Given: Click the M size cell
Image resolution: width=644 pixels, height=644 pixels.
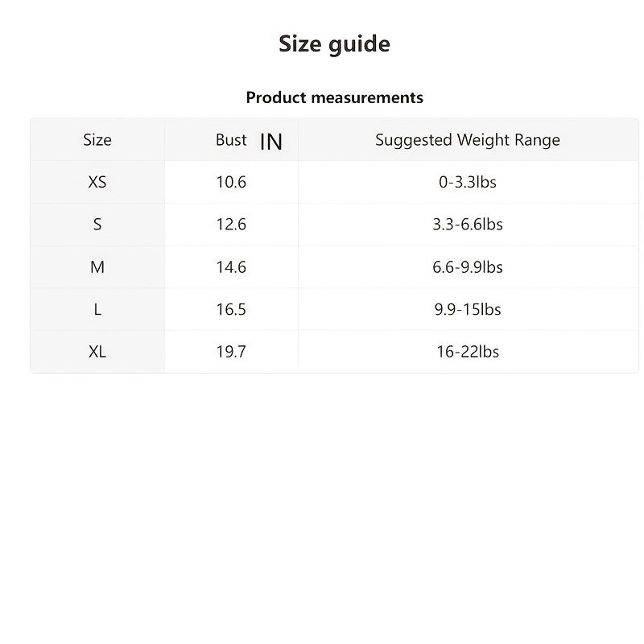Looking at the screenshot, I should (97, 267).
